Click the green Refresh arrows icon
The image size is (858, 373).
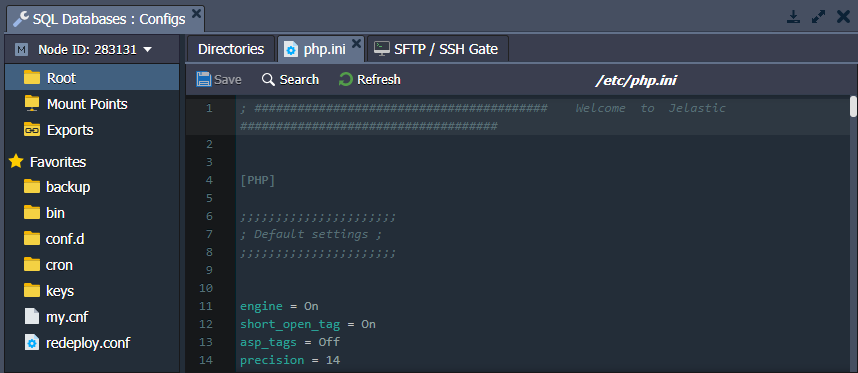345,80
